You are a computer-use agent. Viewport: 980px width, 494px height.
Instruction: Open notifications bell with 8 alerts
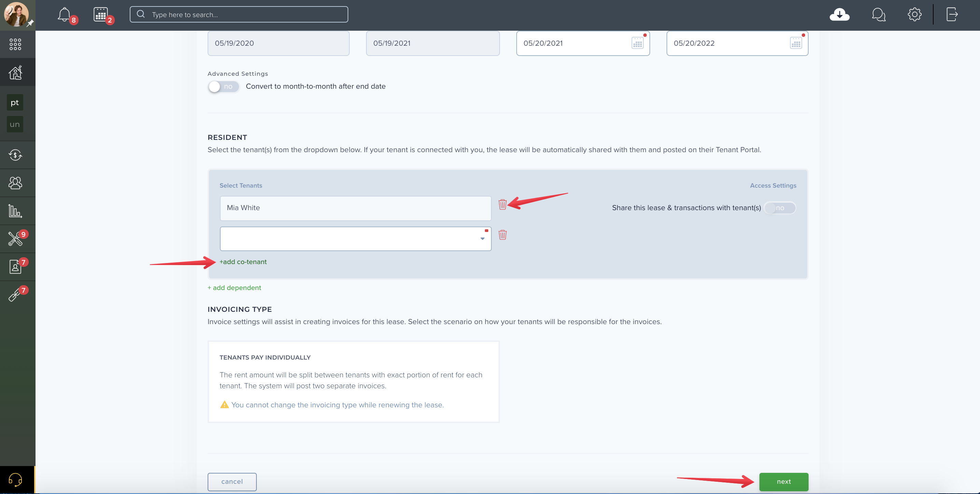[x=64, y=15]
